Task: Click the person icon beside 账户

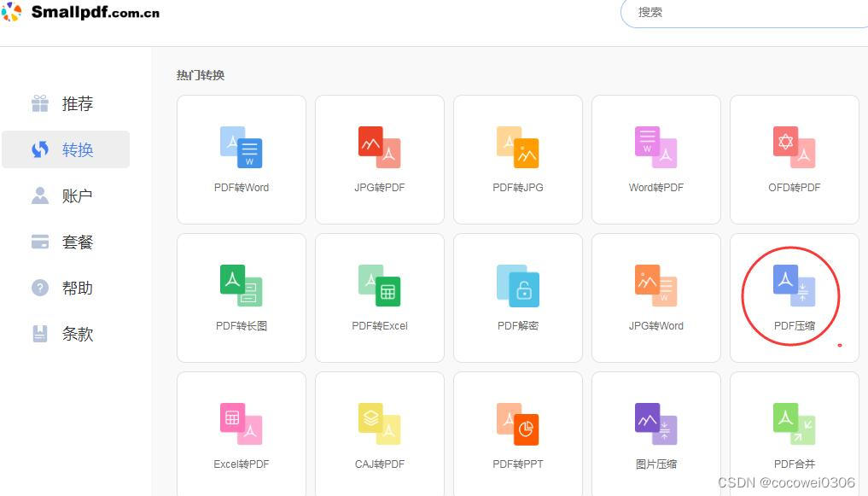Action: (x=40, y=195)
